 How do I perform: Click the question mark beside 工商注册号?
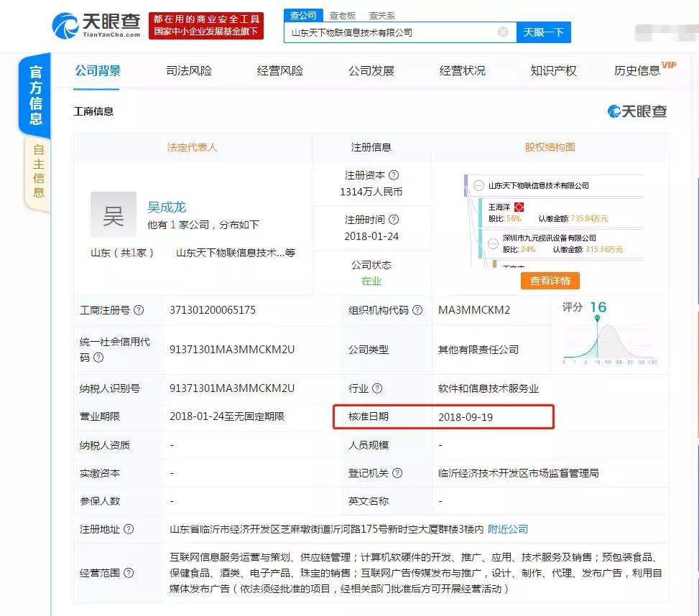coord(137,307)
